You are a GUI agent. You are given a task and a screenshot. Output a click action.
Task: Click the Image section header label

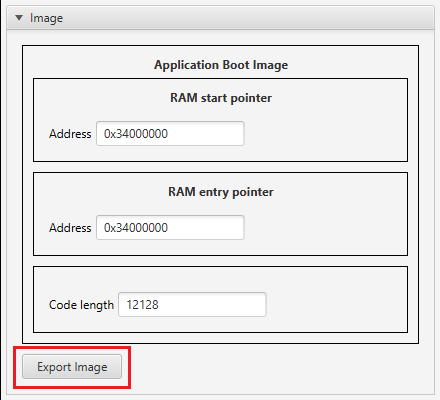(x=46, y=18)
